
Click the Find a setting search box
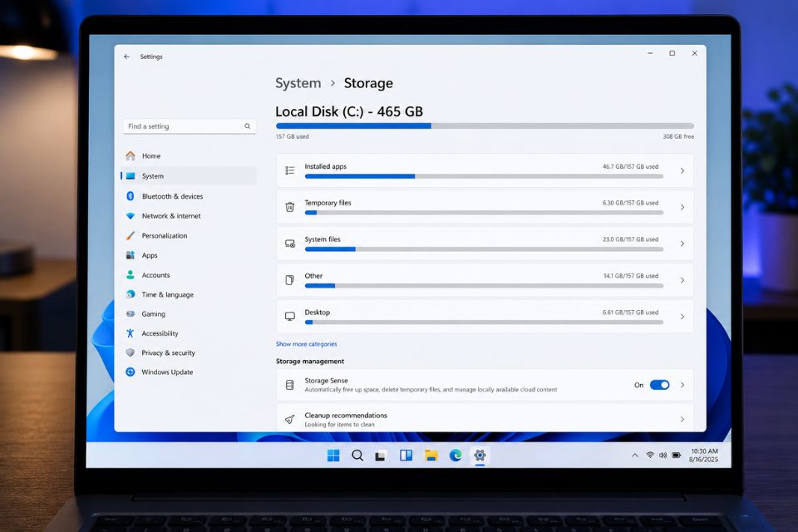pyautogui.click(x=190, y=126)
